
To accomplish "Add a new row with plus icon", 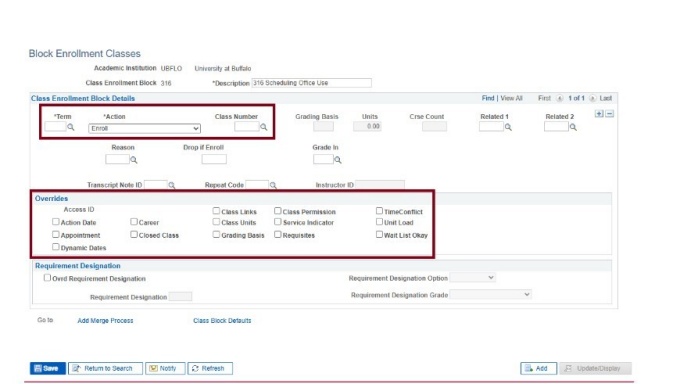I will coord(599,114).
